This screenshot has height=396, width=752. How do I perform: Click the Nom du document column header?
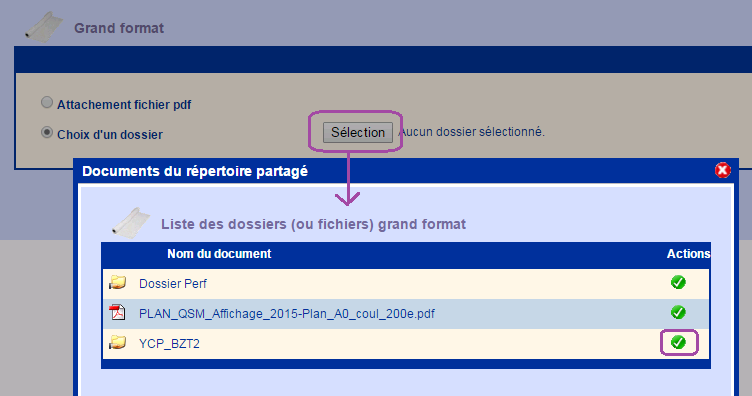(219, 254)
